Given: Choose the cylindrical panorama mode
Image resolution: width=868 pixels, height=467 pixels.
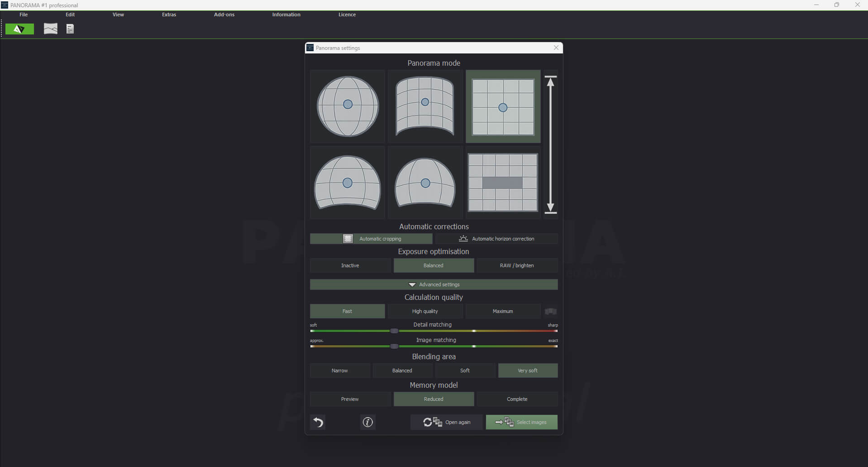Looking at the screenshot, I should 424,106.
